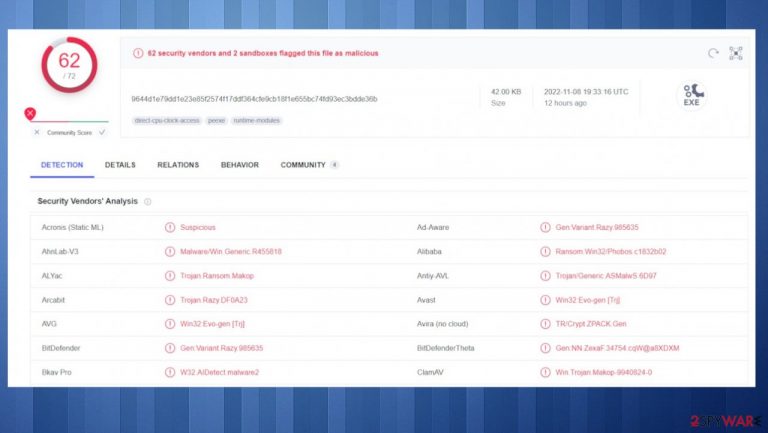This screenshot has height=433, width=768.
Task: Click the Trojan.Ransom.Makop detection
Action: [217, 276]
